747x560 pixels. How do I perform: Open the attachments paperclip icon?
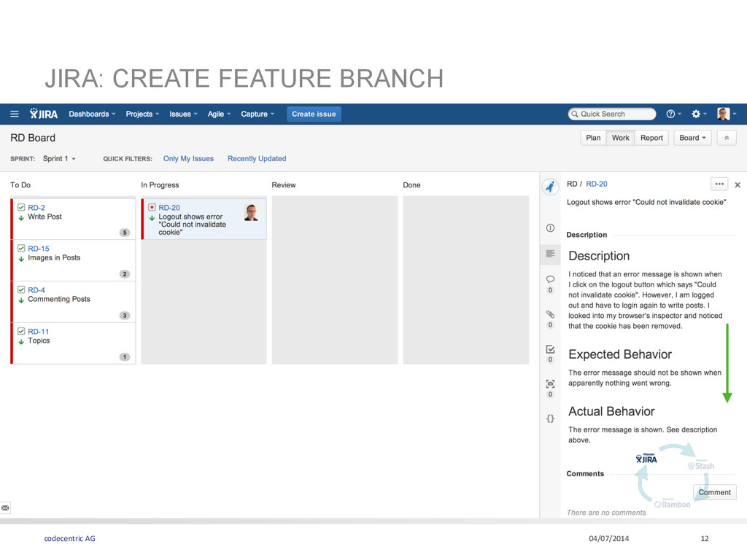(x=550, y=314)
